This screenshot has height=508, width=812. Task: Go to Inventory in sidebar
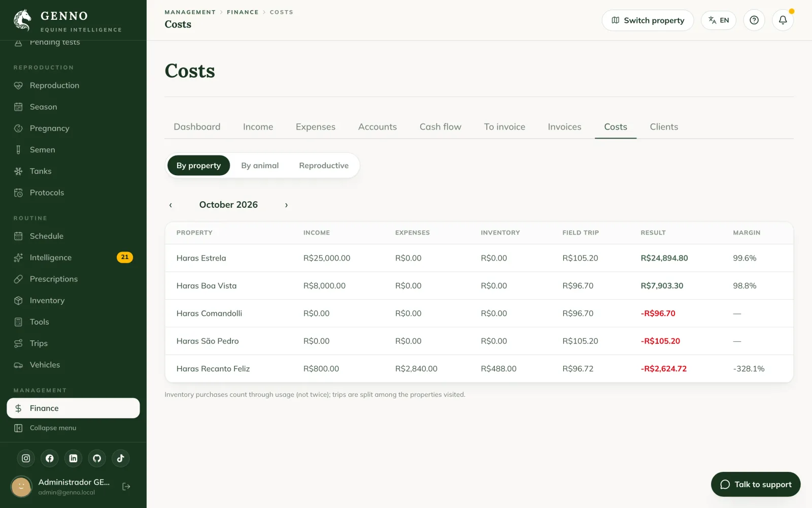73,300
